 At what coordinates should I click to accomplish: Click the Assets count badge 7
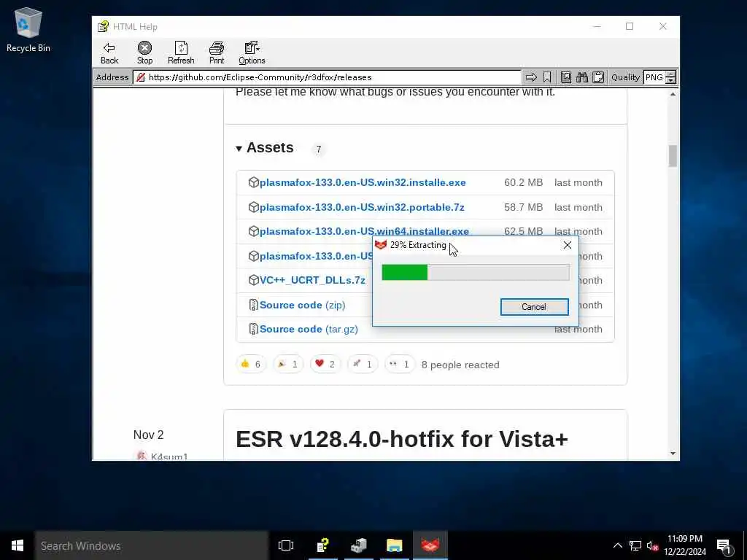319,149
